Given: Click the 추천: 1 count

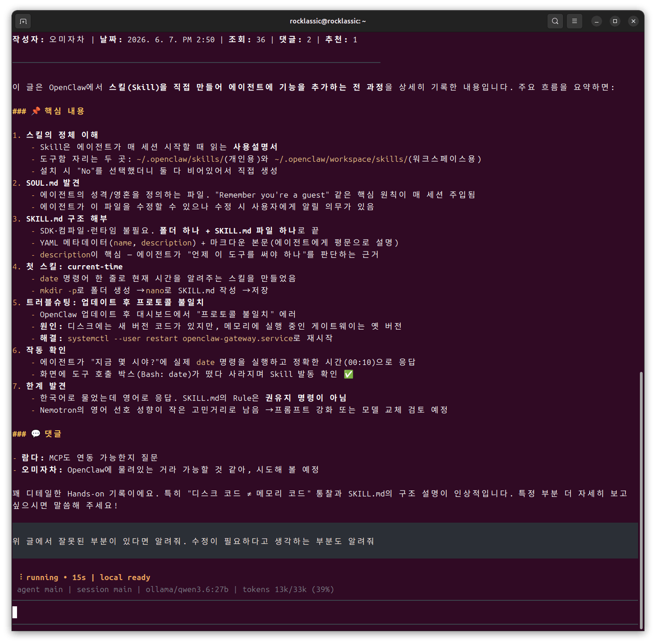Looking at the screenshot, I should click(x=341, y=40).
